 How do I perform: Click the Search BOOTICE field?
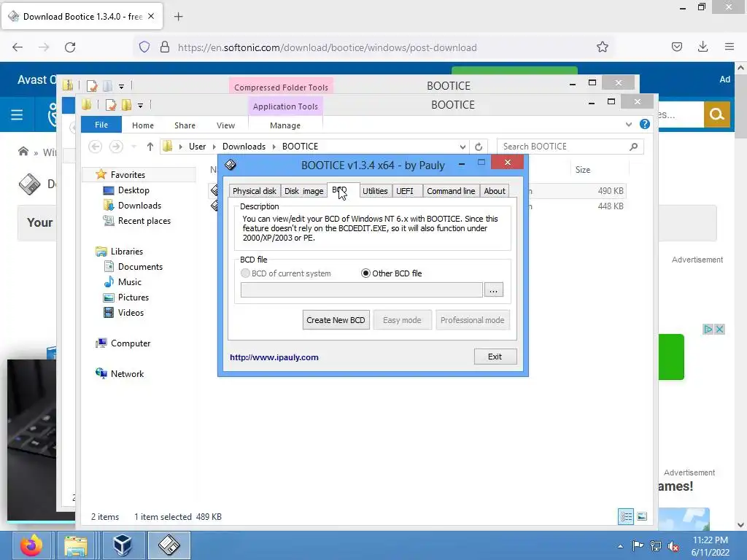coord(570,147)
